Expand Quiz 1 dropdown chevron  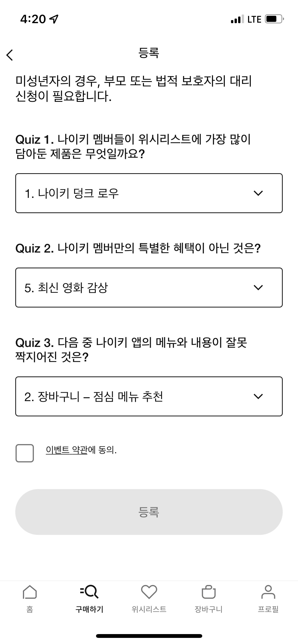258,193
